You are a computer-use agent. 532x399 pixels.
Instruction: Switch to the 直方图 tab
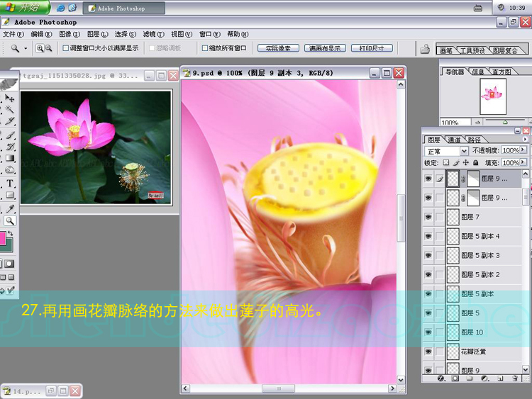(501, 72)
